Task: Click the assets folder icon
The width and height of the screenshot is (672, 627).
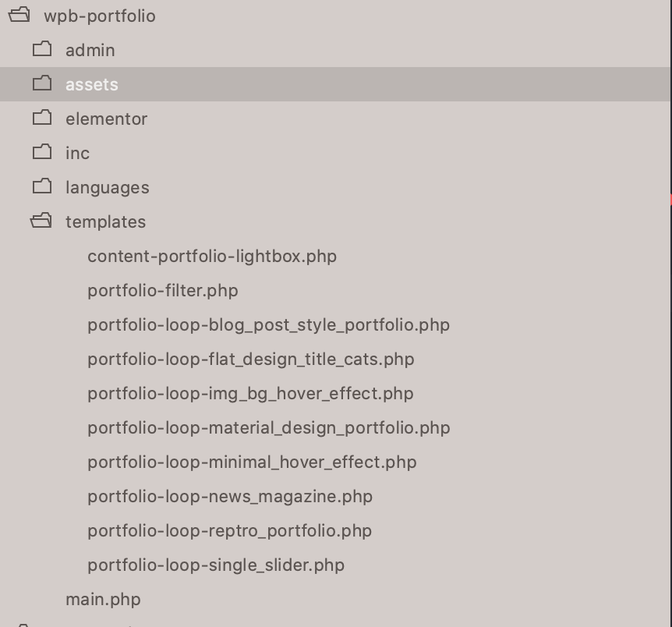Action: tap(42, 83)
